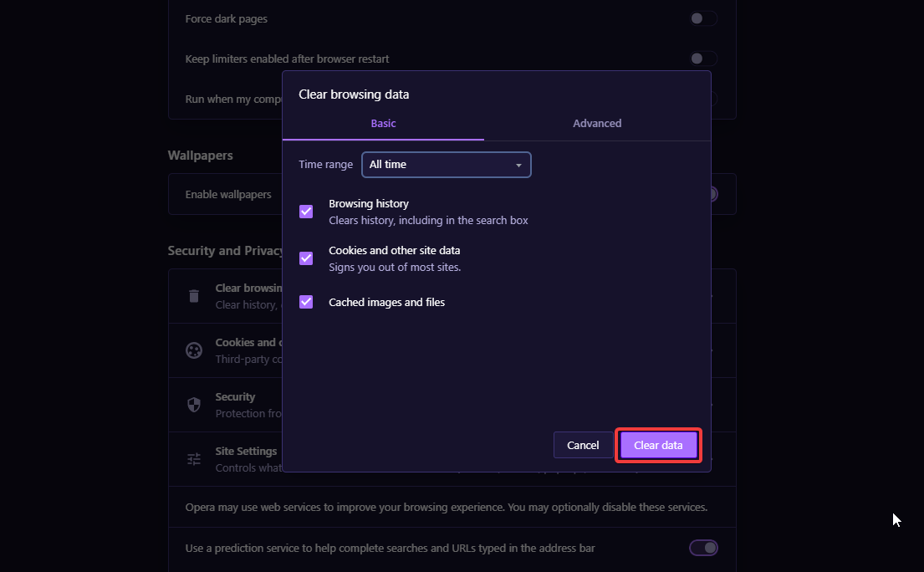Screen dimensions: 924x572
Task: Switch to the Advanced tab
Action: click(596, 123)
